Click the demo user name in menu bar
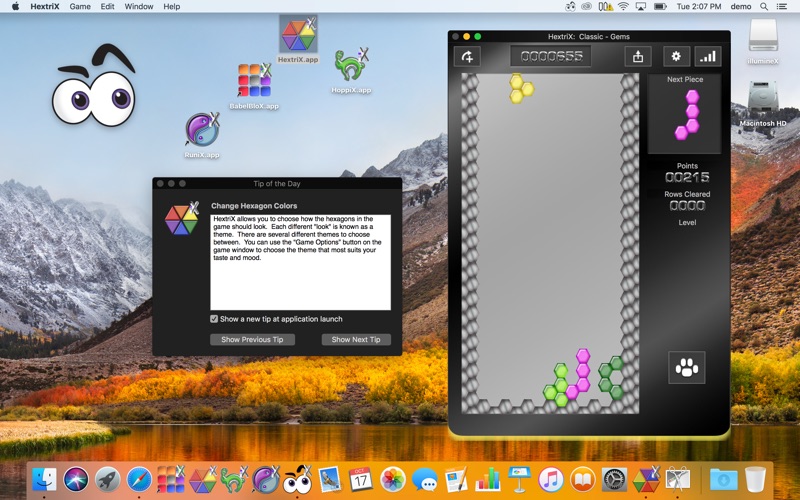 pyautogui.click(x=741, y=6)
